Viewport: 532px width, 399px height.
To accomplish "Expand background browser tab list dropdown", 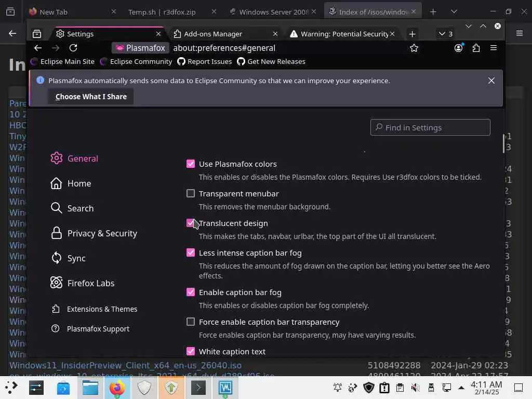I will tap(454, 12).
